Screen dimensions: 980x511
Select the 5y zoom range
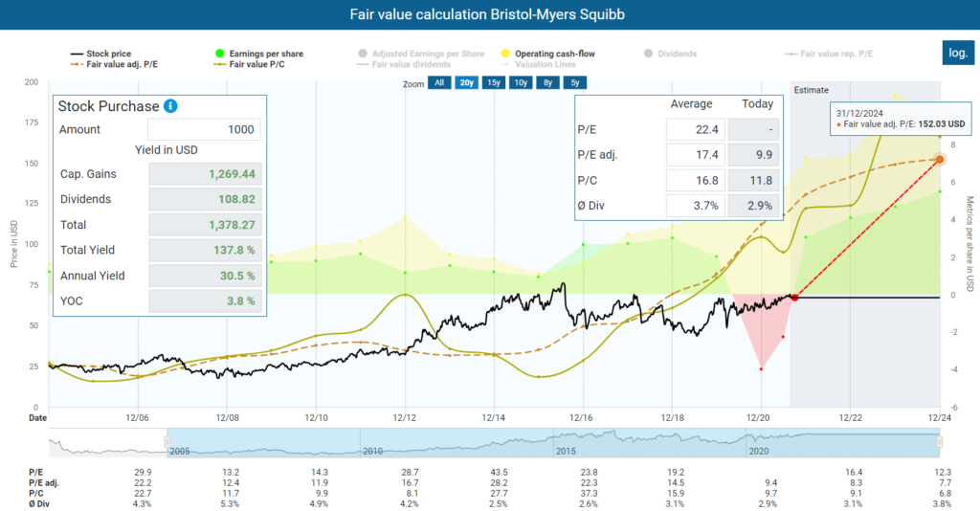coord(575,82)
